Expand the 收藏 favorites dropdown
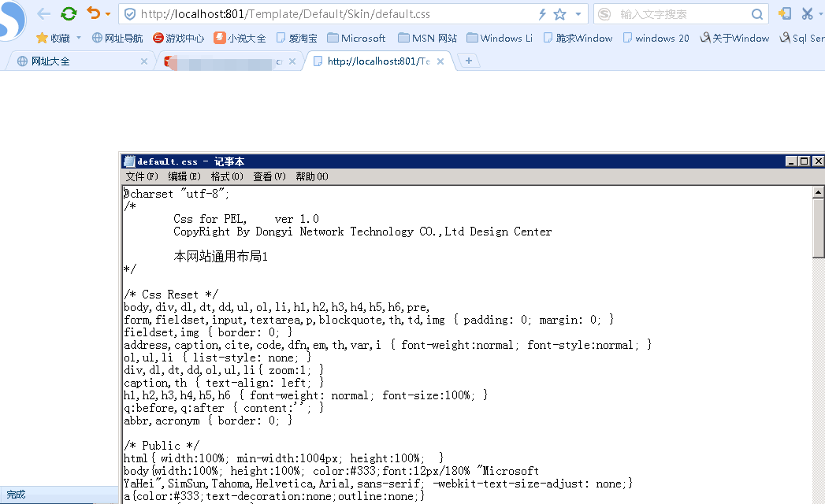 [78, 38]
